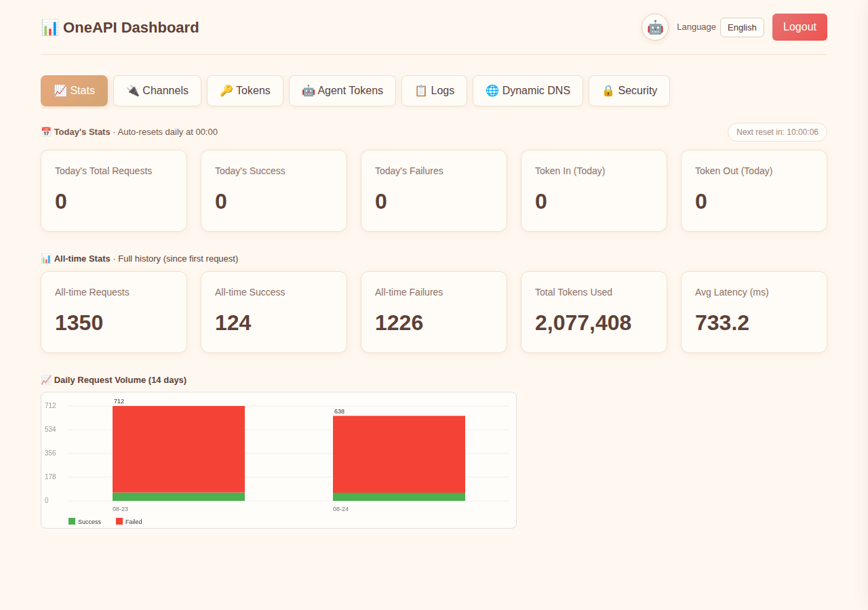The image size is (868, 610).
Task: Switch to the Stats tab
Action: (x=74, y=91)
